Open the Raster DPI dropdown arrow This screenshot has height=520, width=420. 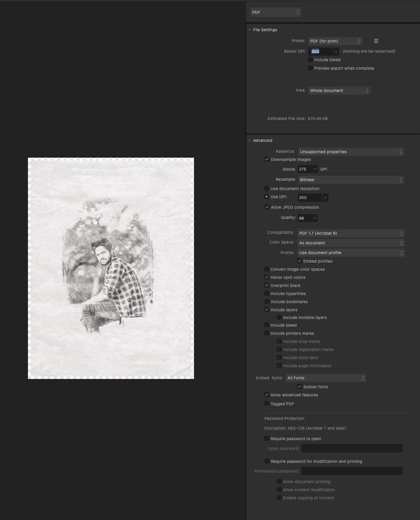tap(336, 51)
